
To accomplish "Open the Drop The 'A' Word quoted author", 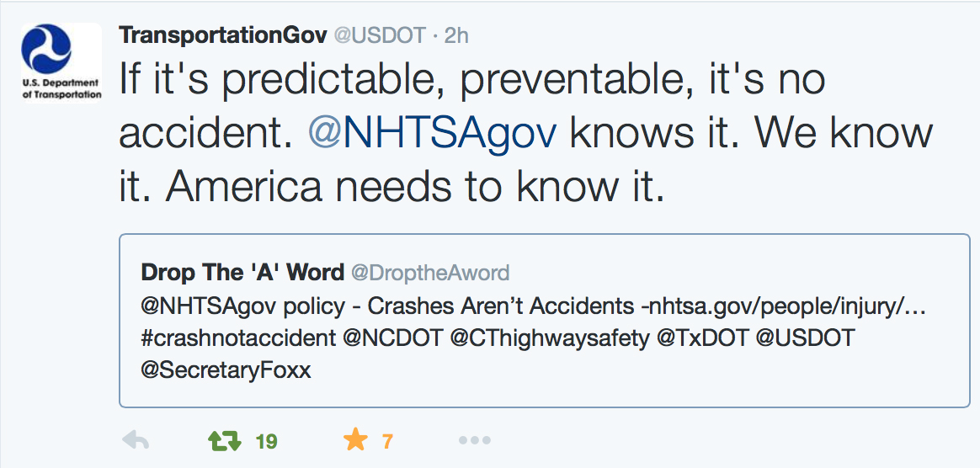I will coord(242,273).
